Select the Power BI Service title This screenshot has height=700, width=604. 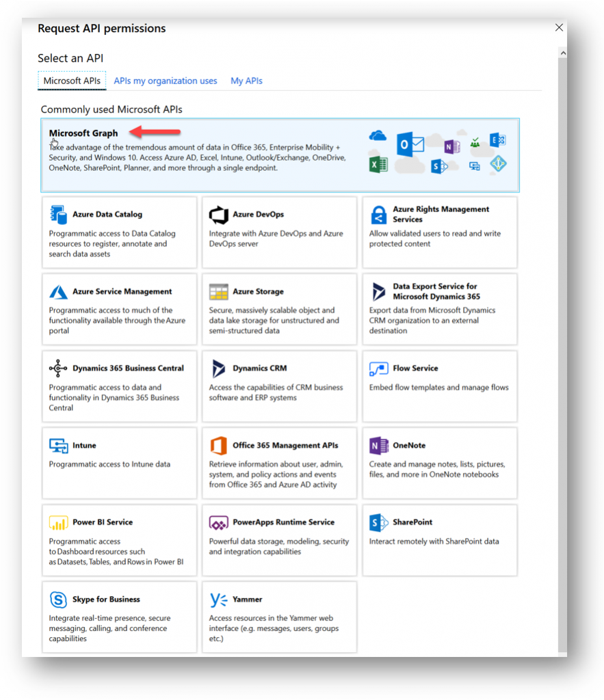click(103, 522)
